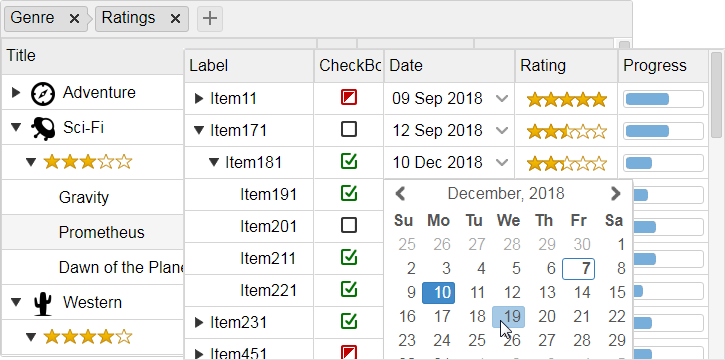The image size is (725, 360).
Task: Sort by the Progress column header
Action: tap(663, 66)
